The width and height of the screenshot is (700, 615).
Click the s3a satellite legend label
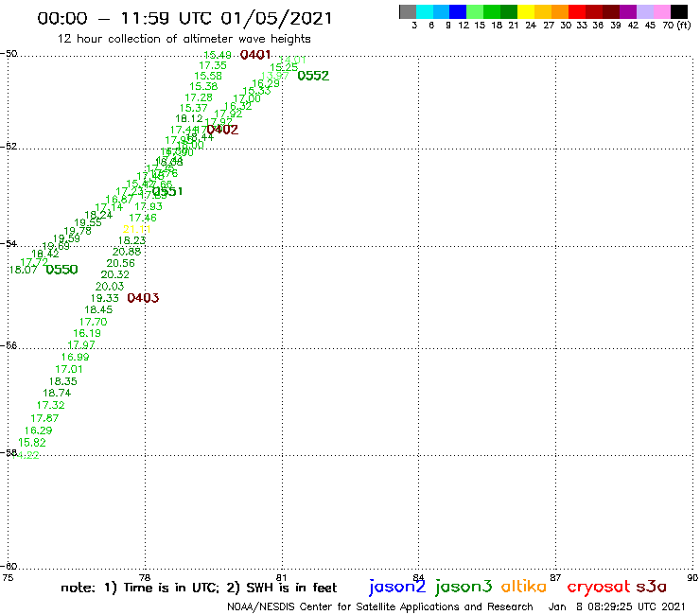(652, 586)
